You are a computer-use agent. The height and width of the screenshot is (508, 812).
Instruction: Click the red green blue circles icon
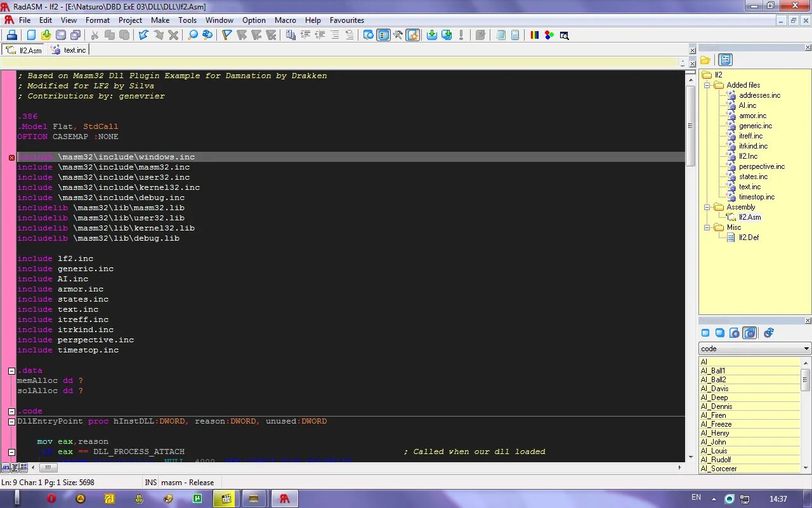coord(549,35)
